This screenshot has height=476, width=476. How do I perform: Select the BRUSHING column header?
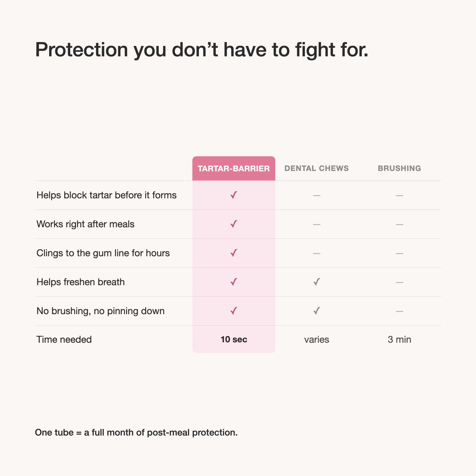pyautogui.click(x=399, y=168)
